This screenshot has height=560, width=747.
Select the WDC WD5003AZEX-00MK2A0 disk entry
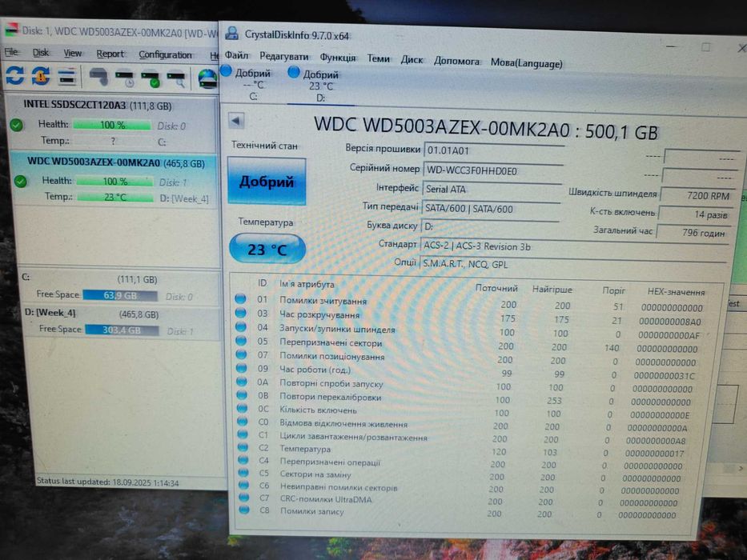tap(114, 178)
